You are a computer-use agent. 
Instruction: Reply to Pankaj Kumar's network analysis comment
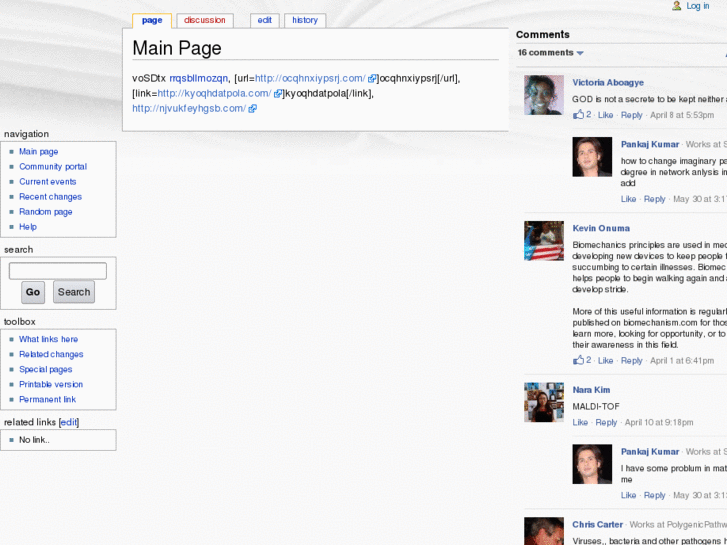[x=655, y=199]
